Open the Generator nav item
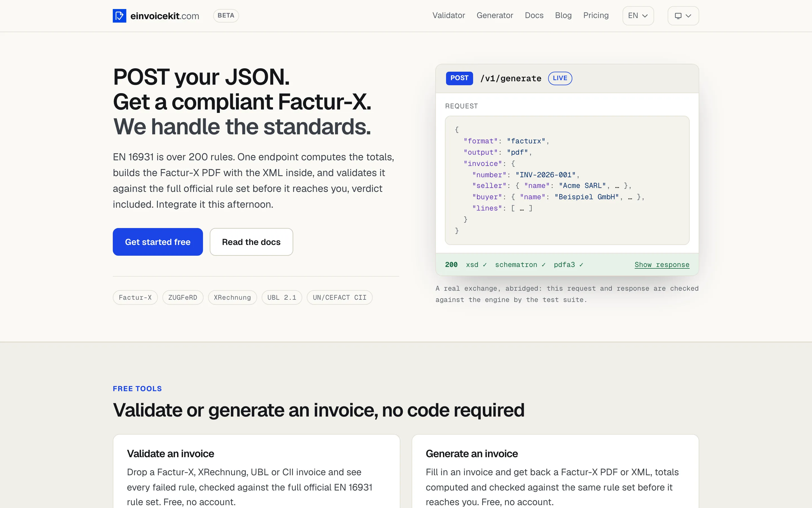 [495, 16]
